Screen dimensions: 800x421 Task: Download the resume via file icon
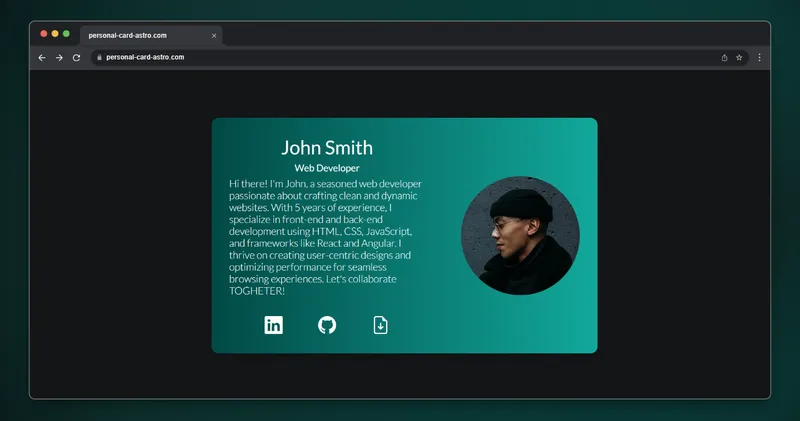pyautogui.click(x=380, y=325)
